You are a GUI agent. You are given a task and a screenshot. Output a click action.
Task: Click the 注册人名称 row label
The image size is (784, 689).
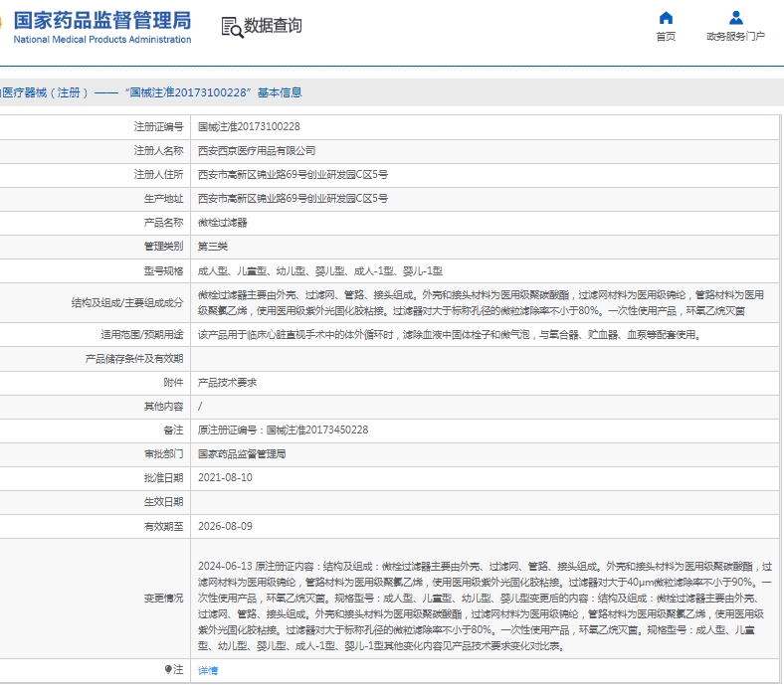point(158,151)
